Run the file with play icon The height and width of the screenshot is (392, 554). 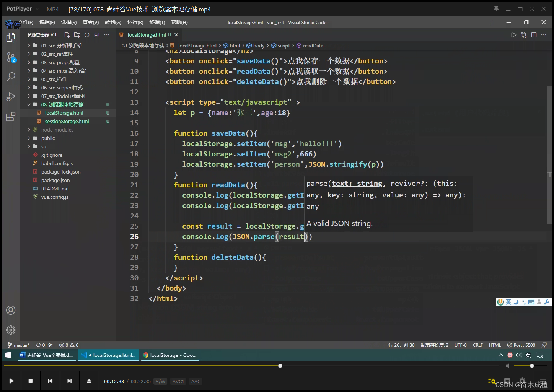(x=513, y=35)
